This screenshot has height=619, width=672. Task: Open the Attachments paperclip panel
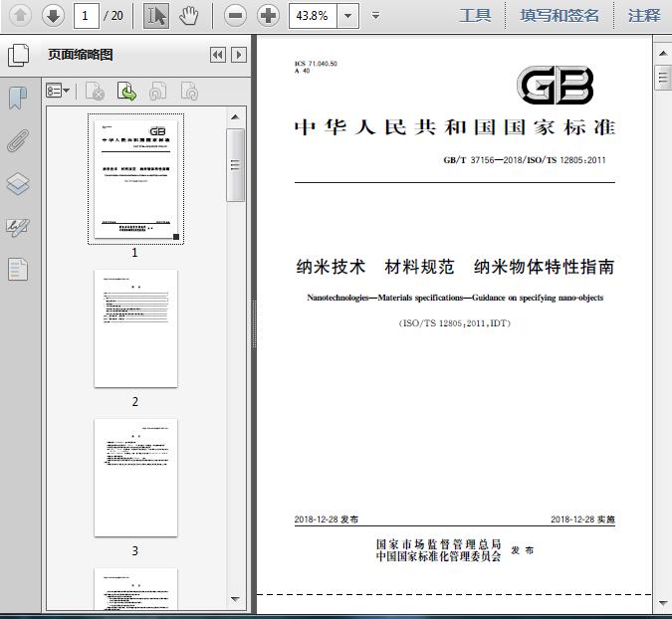pyautogui.click(x=18, y=140)
